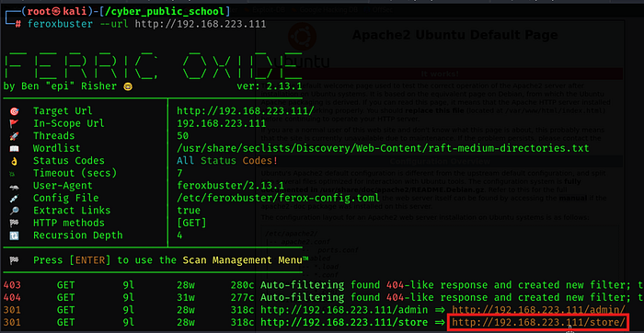Click the target emoji beside Target Url

[x=14, y=111]
